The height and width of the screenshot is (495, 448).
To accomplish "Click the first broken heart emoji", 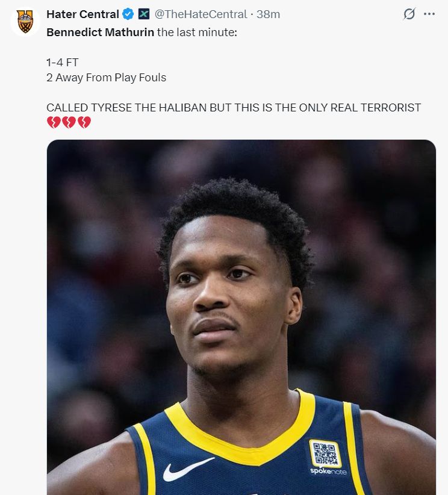I will click(54, 122).
